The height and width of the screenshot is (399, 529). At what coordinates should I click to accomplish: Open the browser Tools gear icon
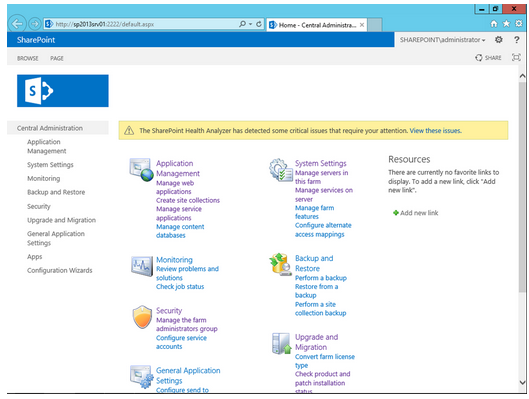pos(519,24)
